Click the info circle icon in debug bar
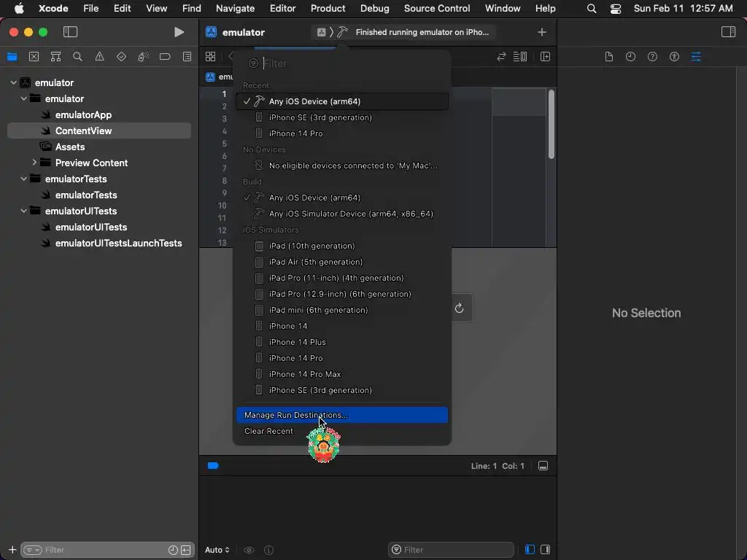 (268, 550)
